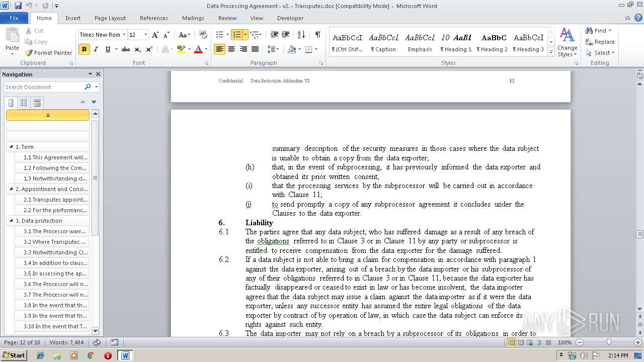Open the Line Spacing dropdown
This screenshot has width=644, height=362.
coord(273,49)
